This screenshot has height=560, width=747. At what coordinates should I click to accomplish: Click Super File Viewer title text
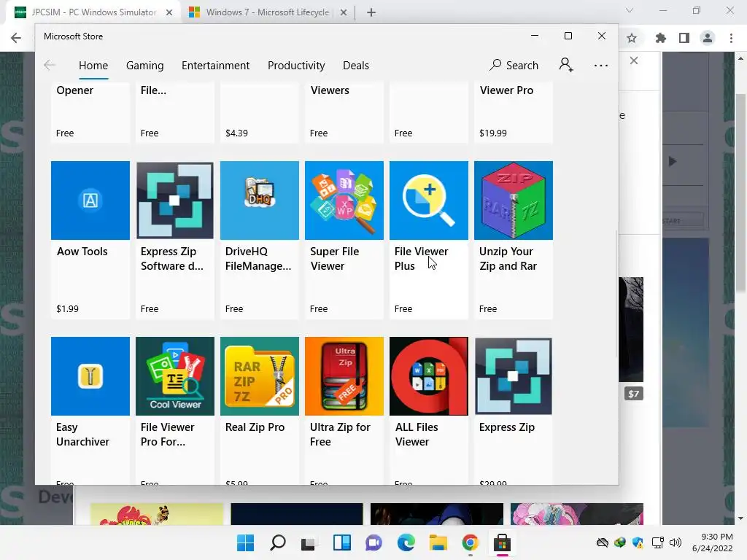click(334, 259)
